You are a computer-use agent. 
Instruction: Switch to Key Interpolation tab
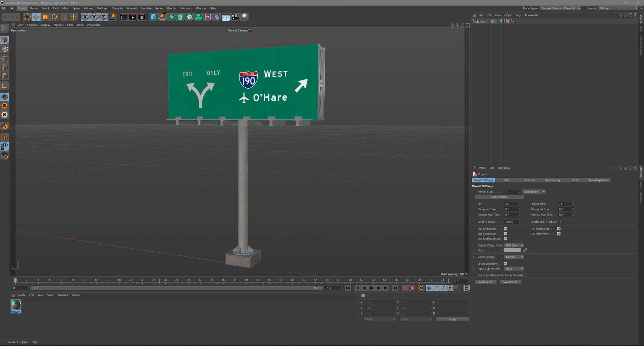pyautogui.click(x=599, y=180)
